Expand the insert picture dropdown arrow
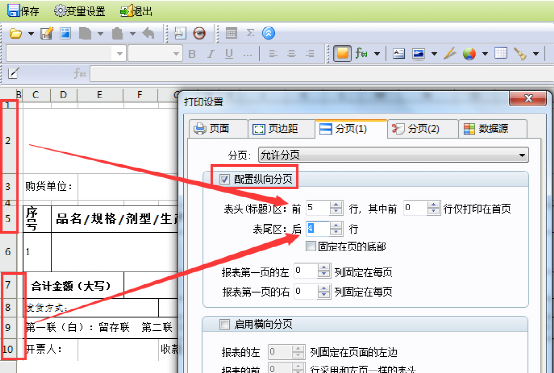 (434, 54)
